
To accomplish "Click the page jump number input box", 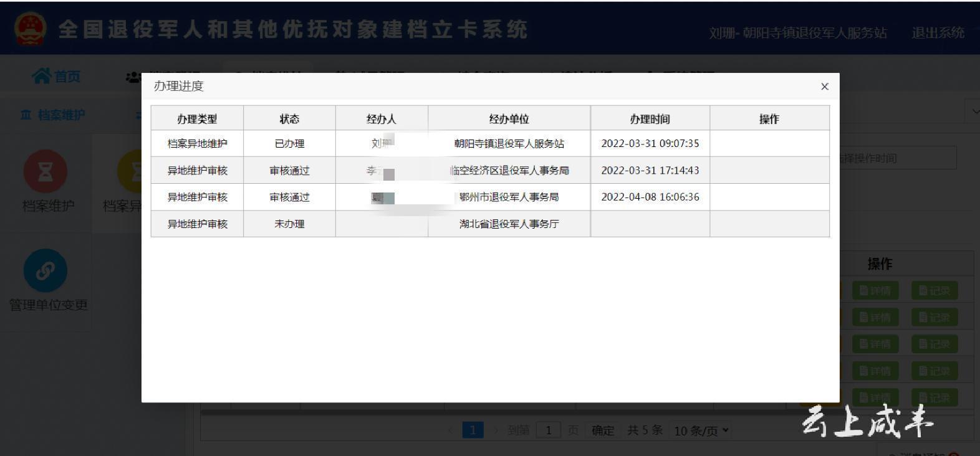I will tap(549, 430).
